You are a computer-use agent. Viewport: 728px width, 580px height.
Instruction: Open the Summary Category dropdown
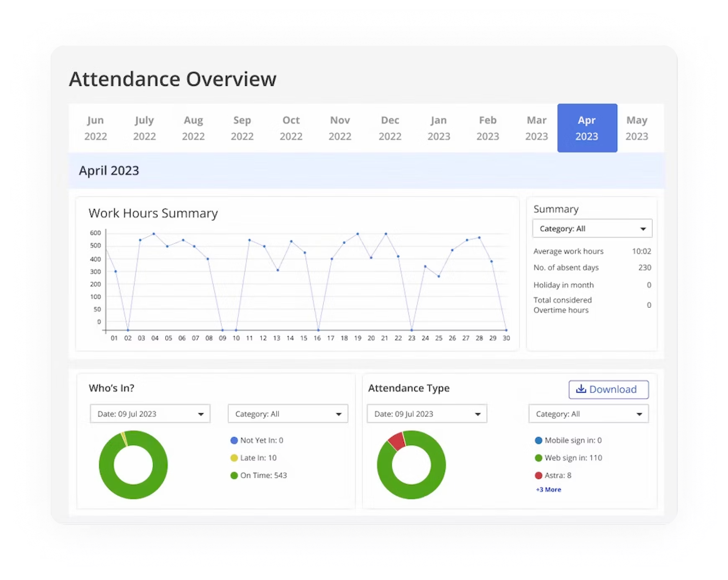[592, 229]
